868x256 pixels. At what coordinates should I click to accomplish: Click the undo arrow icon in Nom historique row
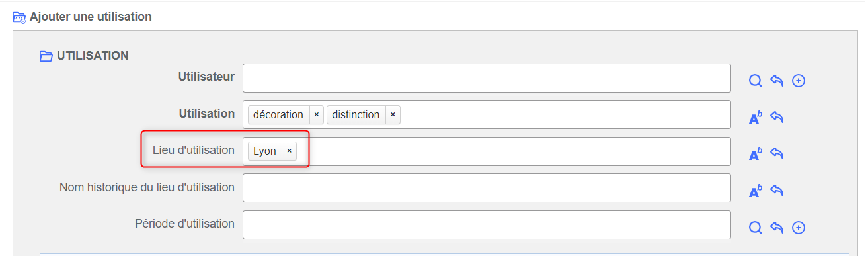tap(777, 191)
